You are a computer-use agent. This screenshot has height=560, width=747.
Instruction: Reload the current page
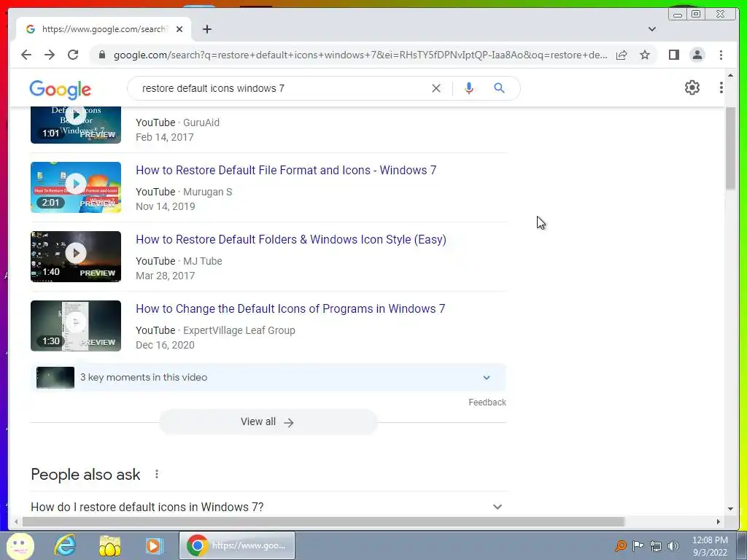(73, 55)
